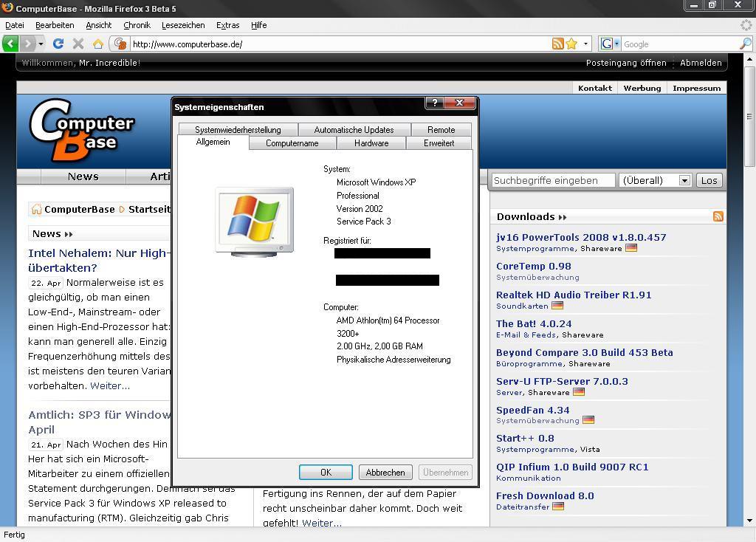The height and width of the screenshot is (542, 756).
Task: Switch to the Erweitert tab
Action: 439,143
